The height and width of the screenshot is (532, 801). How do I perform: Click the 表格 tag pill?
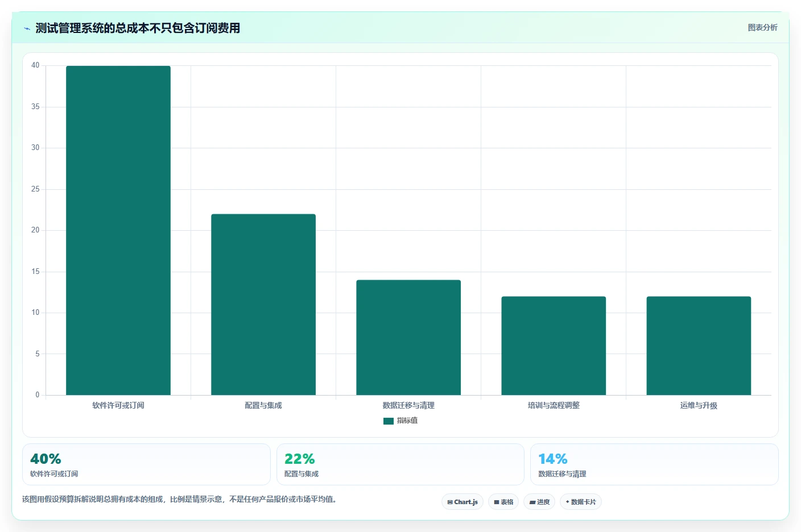pyautogui.click(x=503, y=502)
